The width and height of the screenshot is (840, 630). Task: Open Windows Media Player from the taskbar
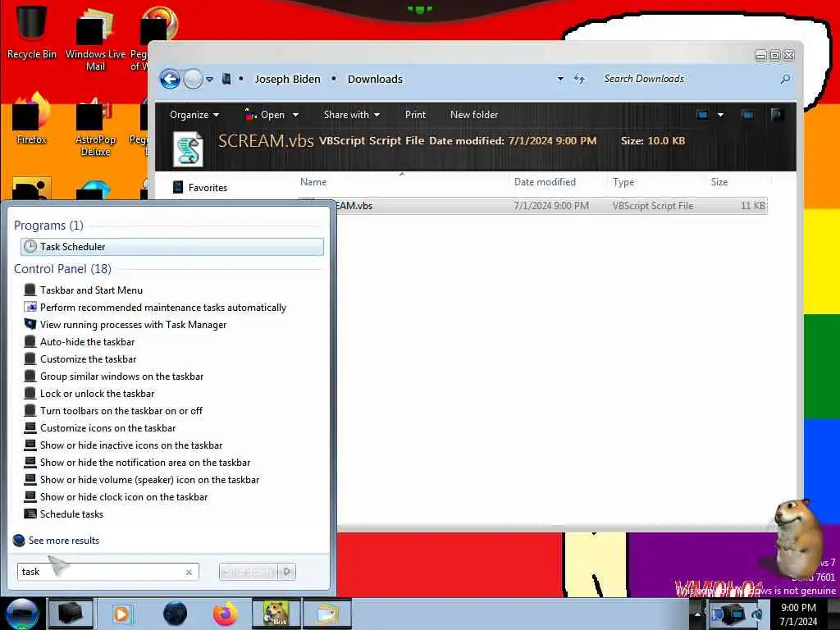122,614
